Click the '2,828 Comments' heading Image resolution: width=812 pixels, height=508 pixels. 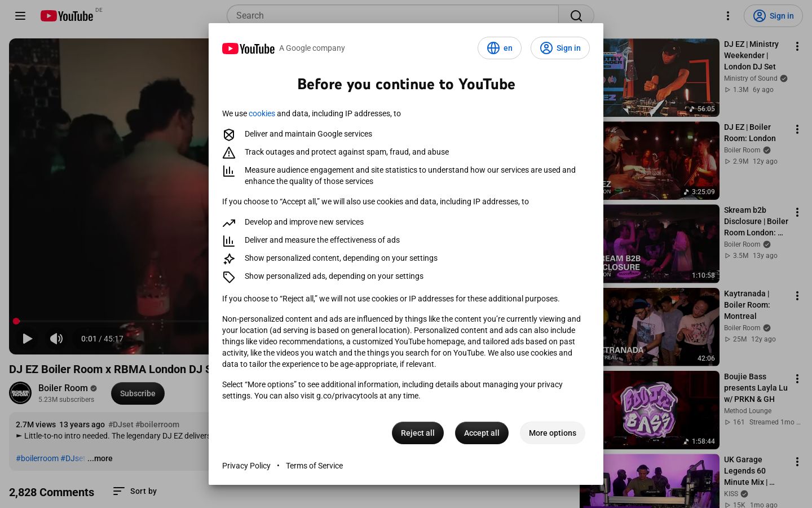52,492
